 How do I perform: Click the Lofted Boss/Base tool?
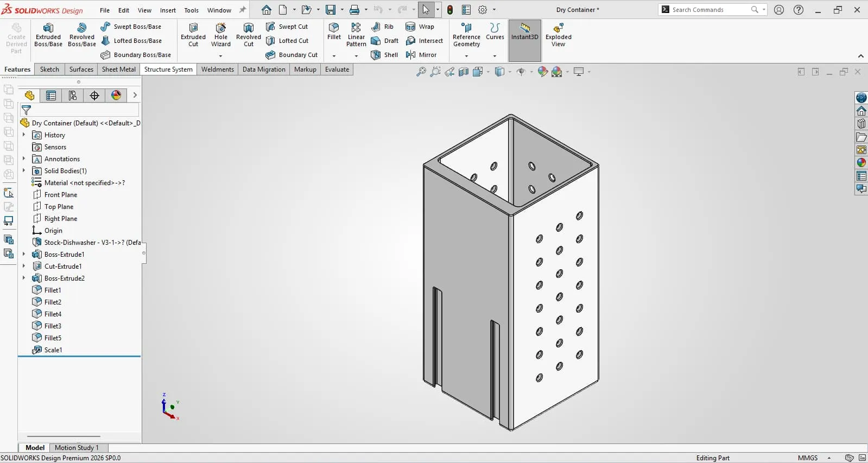(131, 41)
